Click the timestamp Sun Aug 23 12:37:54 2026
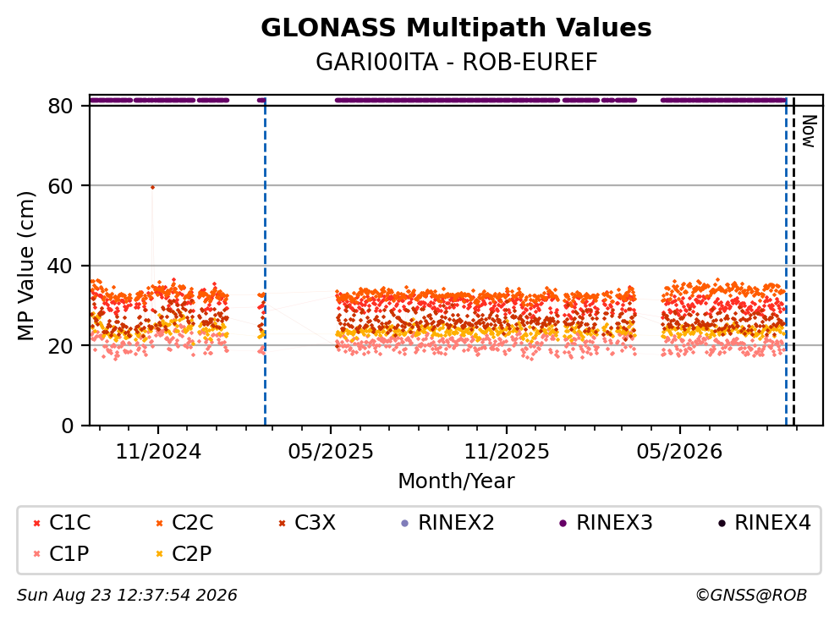 point(127,596)
